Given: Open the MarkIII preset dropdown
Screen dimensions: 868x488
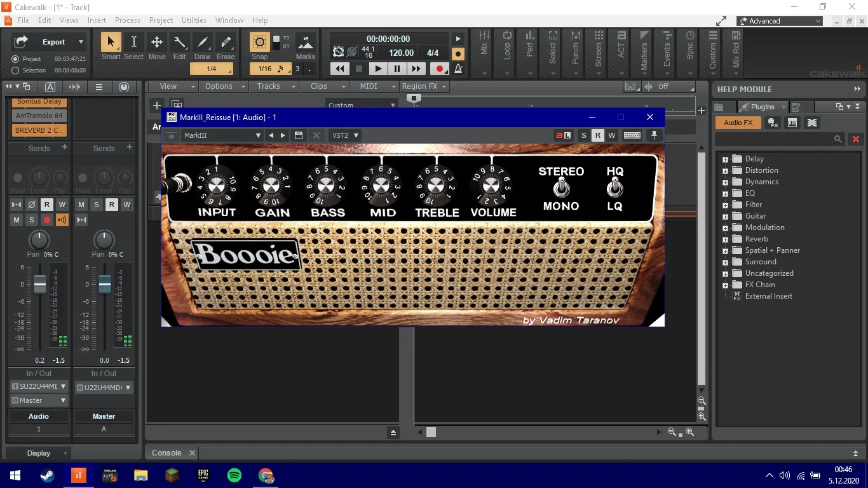Looking at the screenshot, I should (x=222, y=135).
